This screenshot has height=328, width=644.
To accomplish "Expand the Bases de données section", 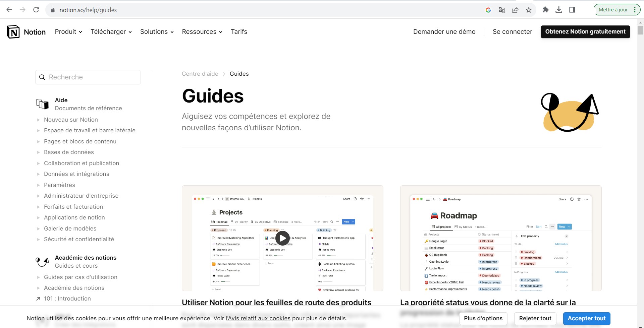I will click(38, 152).
